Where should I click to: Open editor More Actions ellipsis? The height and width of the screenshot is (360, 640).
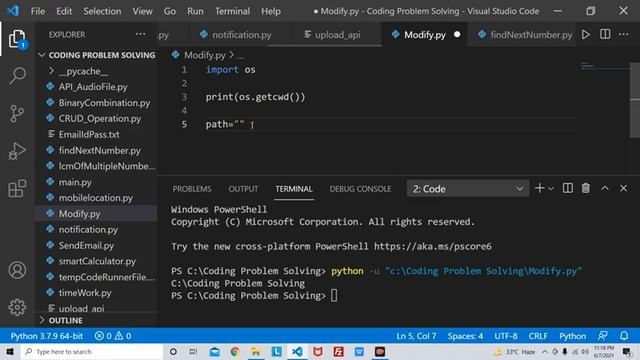pyautogui.click(x=624, y=34)
